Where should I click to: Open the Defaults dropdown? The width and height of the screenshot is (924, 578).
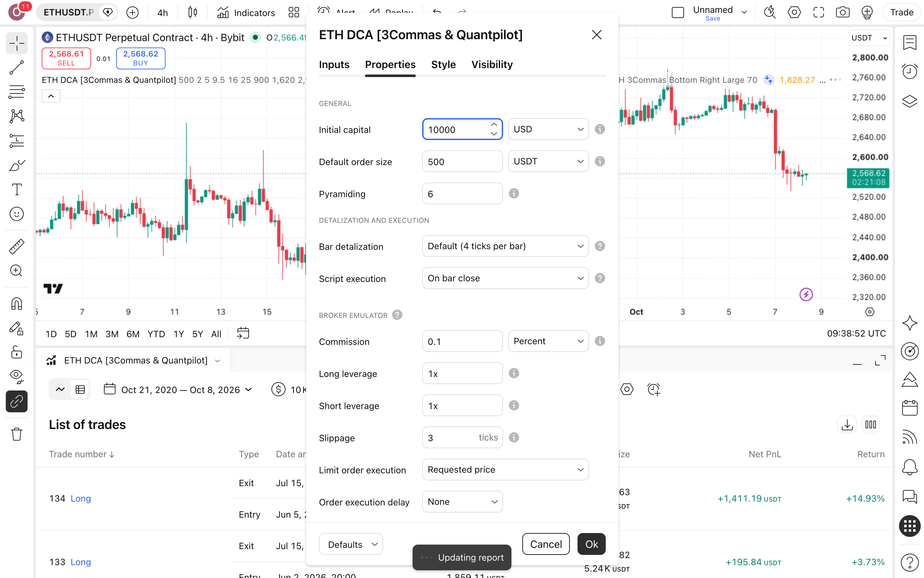[351, 544]
